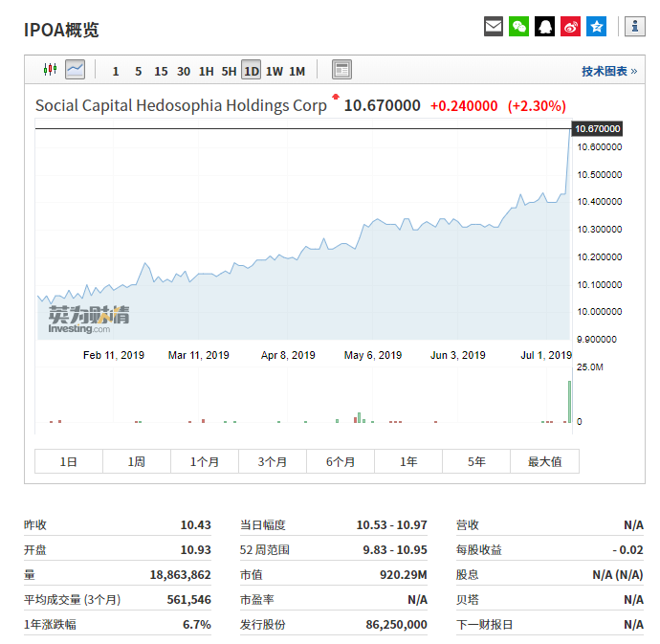Show the 3个月 time range
This screenshot has width=660, height=644.
(x=273, y=461)
